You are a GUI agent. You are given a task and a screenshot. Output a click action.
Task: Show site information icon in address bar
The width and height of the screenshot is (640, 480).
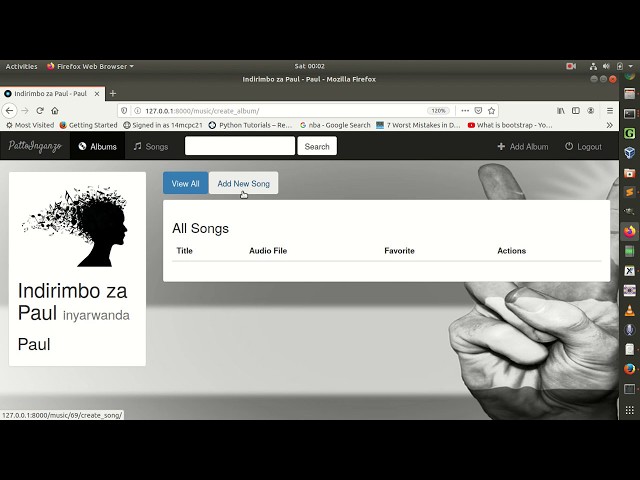tap(138, 111)
